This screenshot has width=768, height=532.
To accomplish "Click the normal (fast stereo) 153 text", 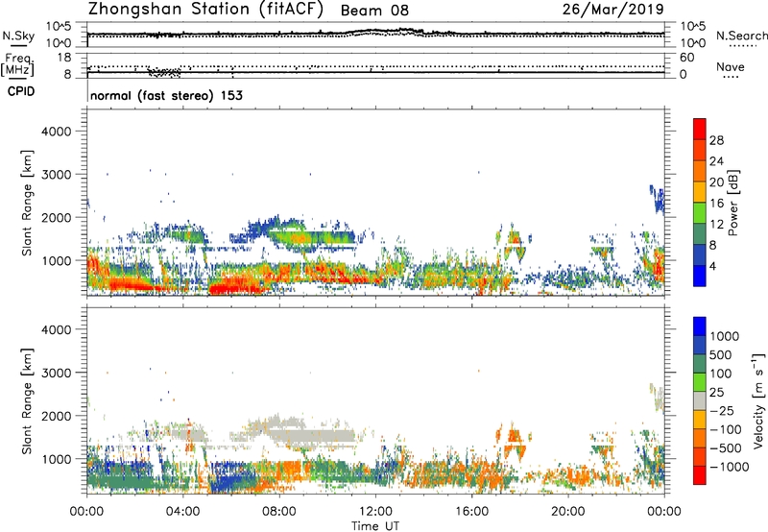I will pyautogui.click(x=166, y=95).
